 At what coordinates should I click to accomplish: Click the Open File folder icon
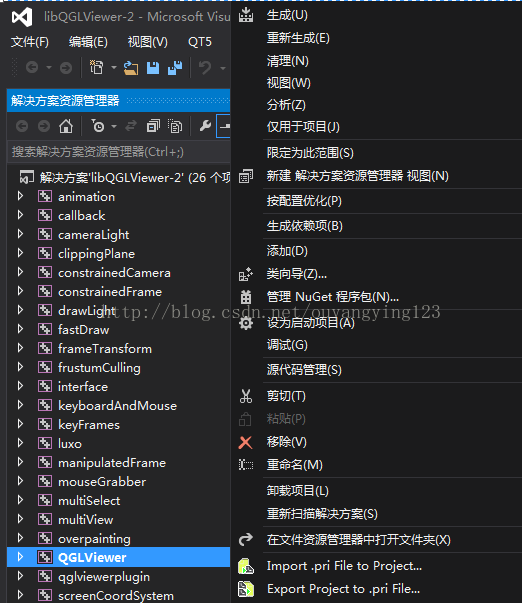131,68
